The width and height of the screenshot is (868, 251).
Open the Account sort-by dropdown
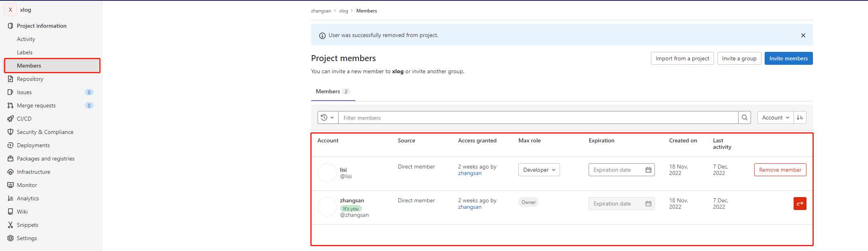point(775,117)
